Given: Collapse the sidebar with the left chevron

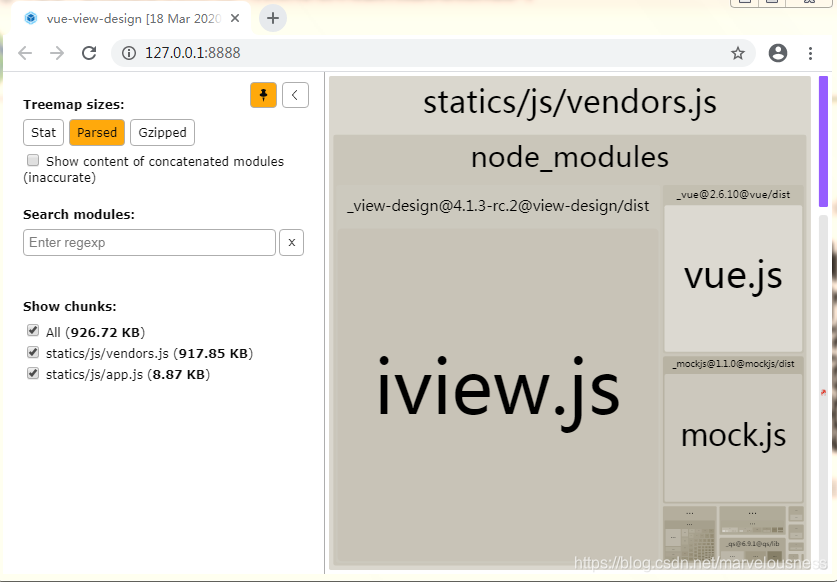Looking at the screenshot, I should tap(295, 95).
